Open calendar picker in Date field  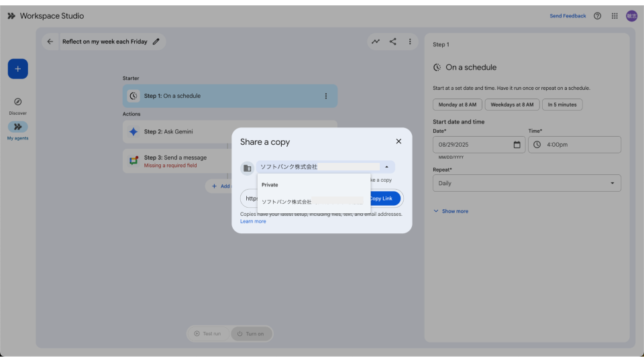point(517,145)
